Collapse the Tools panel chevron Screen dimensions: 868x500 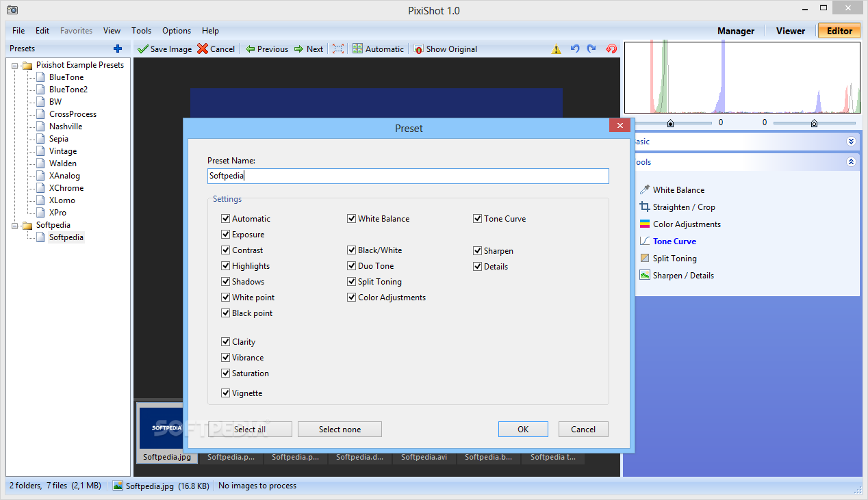coord(851,162)
